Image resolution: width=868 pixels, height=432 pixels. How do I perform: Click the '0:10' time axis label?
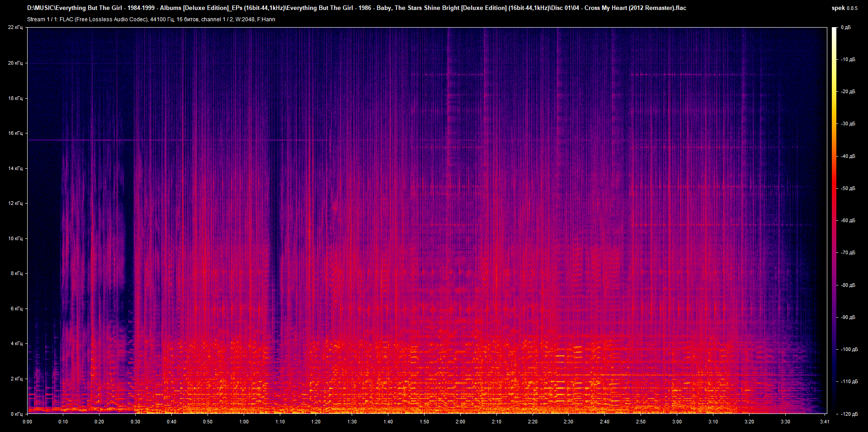click(63, 422)
